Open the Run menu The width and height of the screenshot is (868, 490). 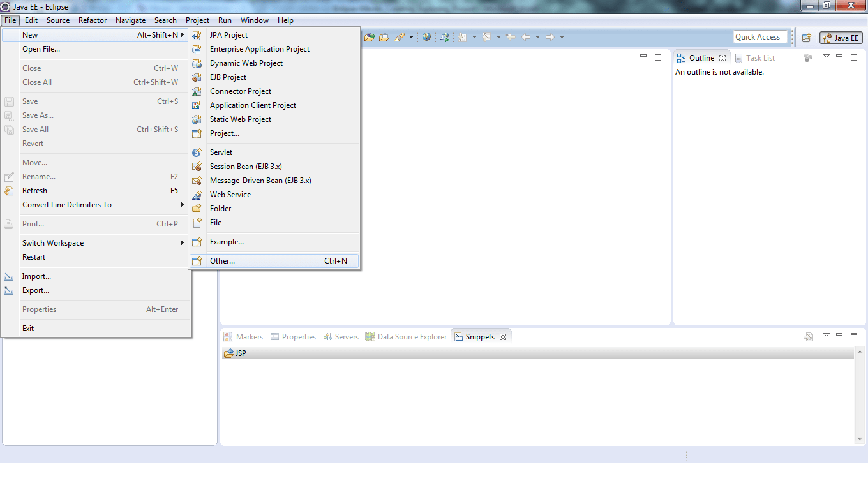tap(225, 20)
